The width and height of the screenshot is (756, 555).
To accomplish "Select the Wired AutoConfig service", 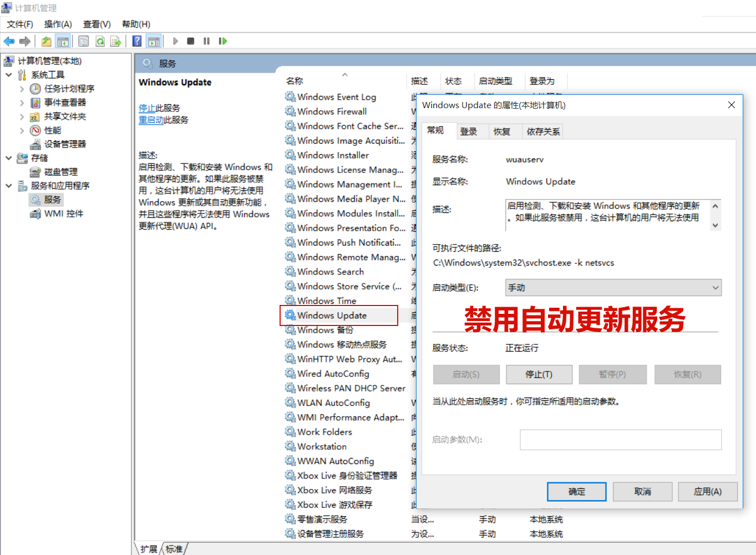I will (333, 374).
